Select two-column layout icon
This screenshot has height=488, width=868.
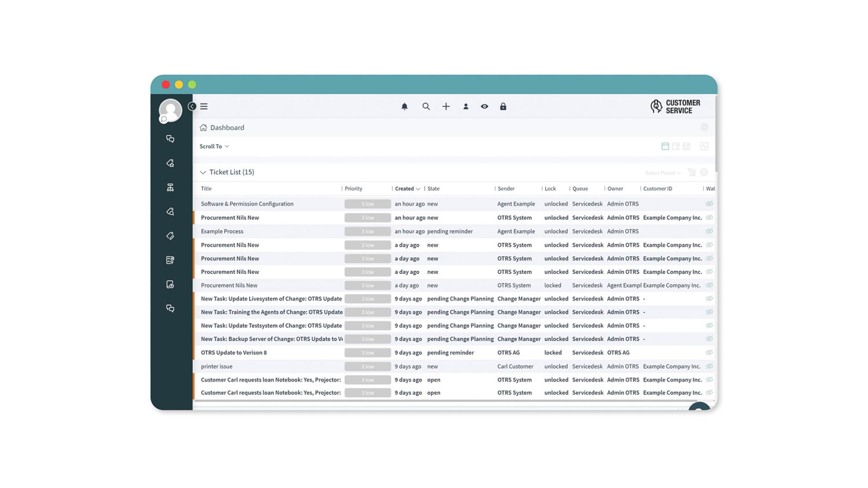tap(676, 146)
